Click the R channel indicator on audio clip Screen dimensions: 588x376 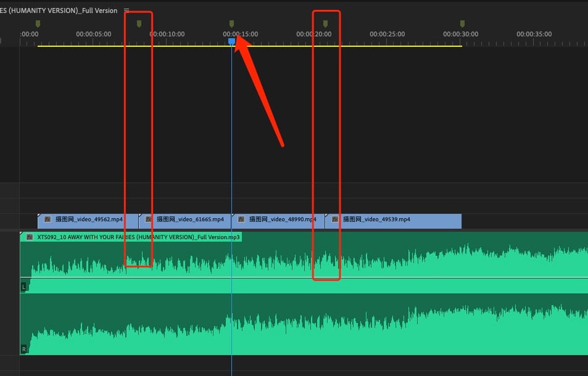click(x=24, y=348)
